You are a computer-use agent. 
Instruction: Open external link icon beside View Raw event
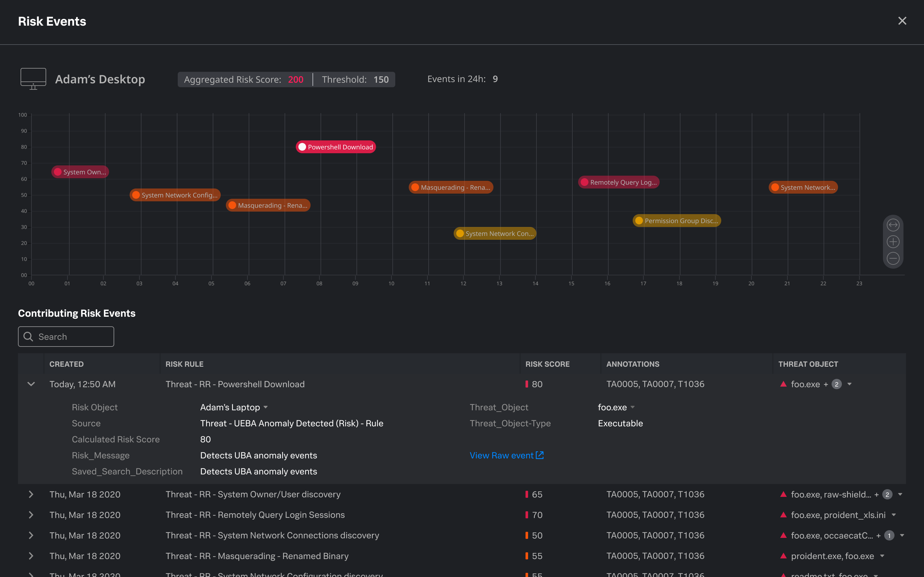[540, 455]
